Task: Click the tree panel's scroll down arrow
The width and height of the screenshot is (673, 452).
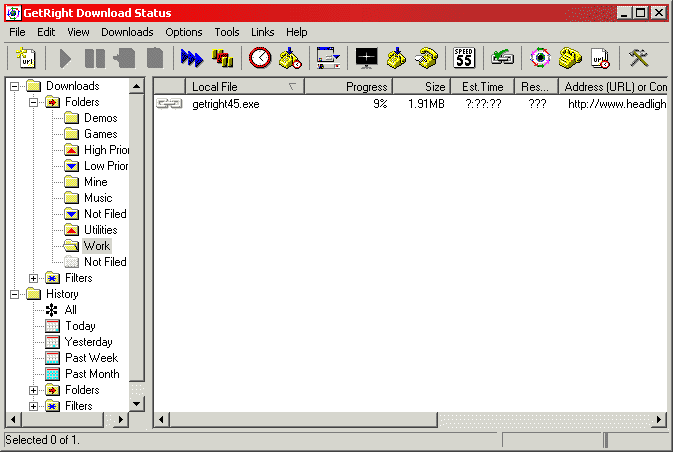Action: click(x=136, y=404)
